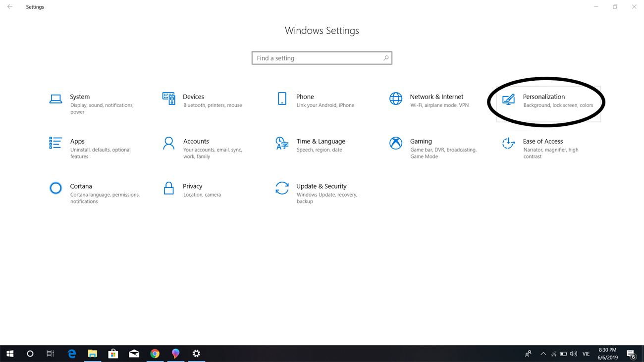Open the Phone category title
Image resolution: width=644 pixels, height=362 pixels.
[x=305, y=97]
